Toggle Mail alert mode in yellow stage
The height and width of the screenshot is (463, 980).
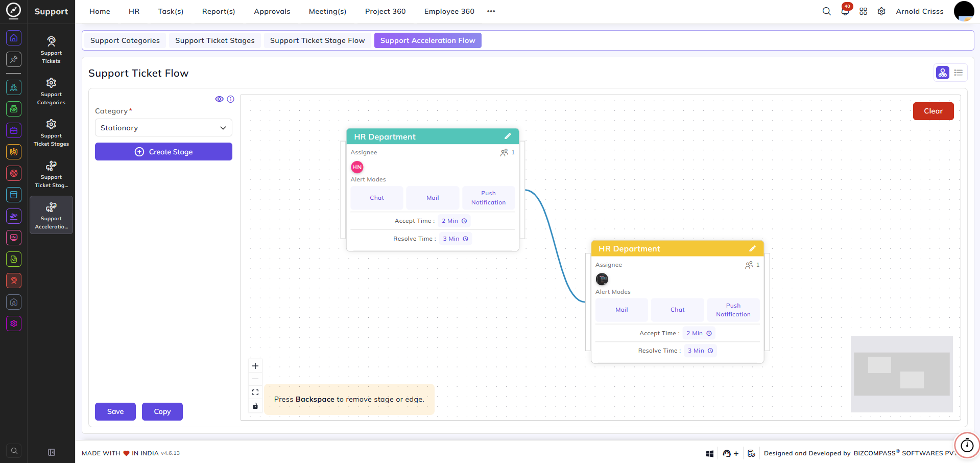622,310
